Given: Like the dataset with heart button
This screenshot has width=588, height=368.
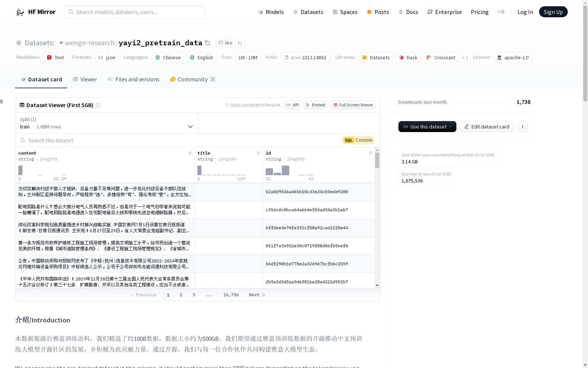Looking at the screenshot, I should (x=225, y=43).
